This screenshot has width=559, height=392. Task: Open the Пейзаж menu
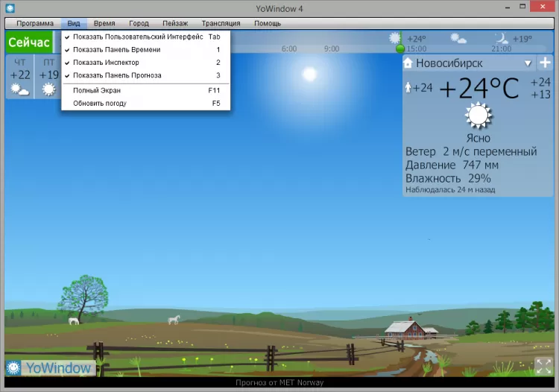[175, 24]
